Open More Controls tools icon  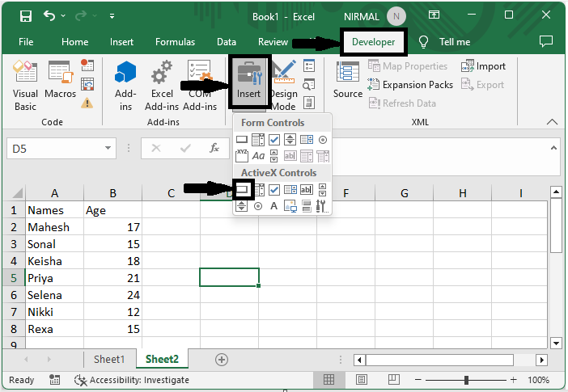click(322, 206)
